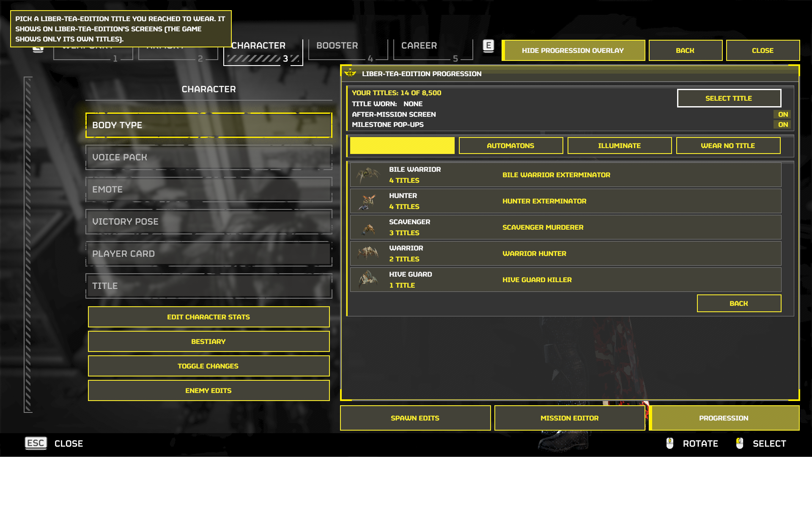This screenshot has width=812, height=511.
Task: Open the Player Card category
Action: (208, 254)
